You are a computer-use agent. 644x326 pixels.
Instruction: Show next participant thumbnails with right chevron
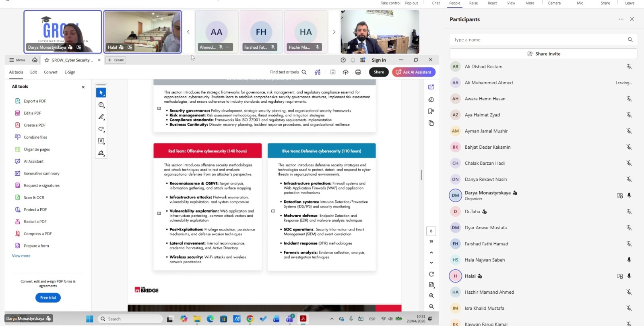point(334,32)
